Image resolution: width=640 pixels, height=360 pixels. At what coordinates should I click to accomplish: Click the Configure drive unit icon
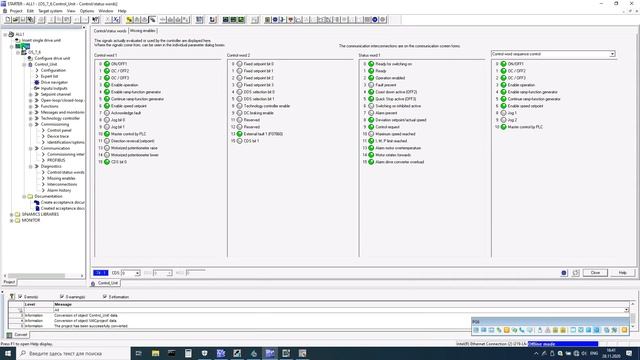point(30,58)
